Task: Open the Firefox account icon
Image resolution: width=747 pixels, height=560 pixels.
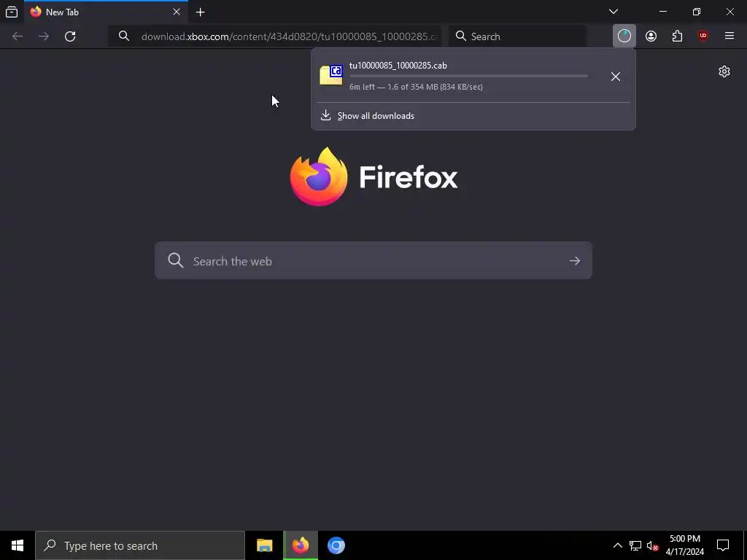Action: point(651,36)
